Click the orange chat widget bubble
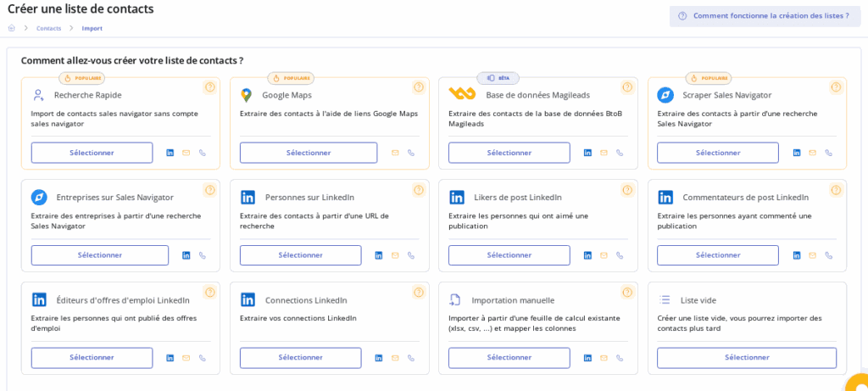The width and height of the screenshot is (868, 391). (x=858, y=383)
